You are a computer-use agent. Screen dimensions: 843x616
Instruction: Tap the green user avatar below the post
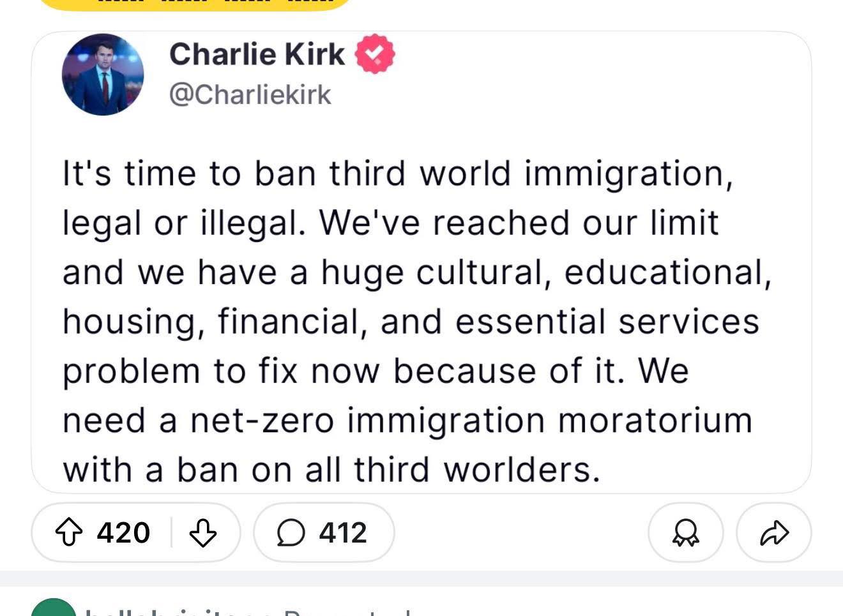point(54,609)
